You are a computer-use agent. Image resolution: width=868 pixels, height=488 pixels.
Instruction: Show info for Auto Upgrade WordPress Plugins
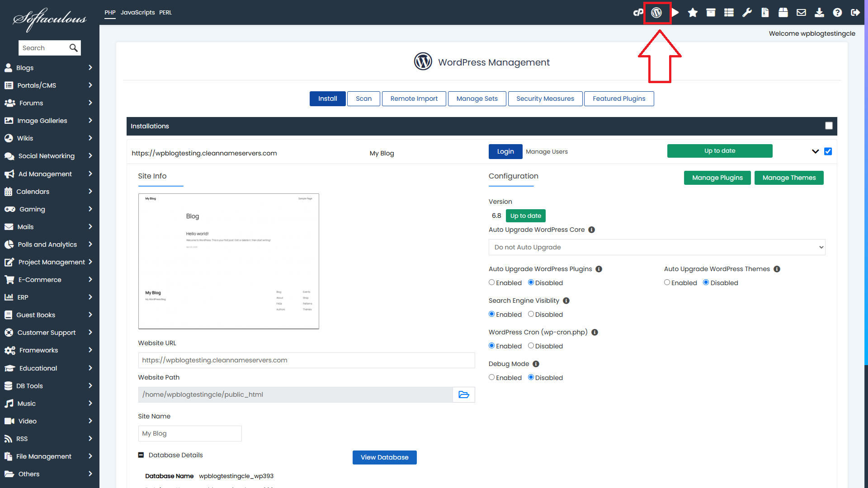pyautogui.click(x=599, y=269)
